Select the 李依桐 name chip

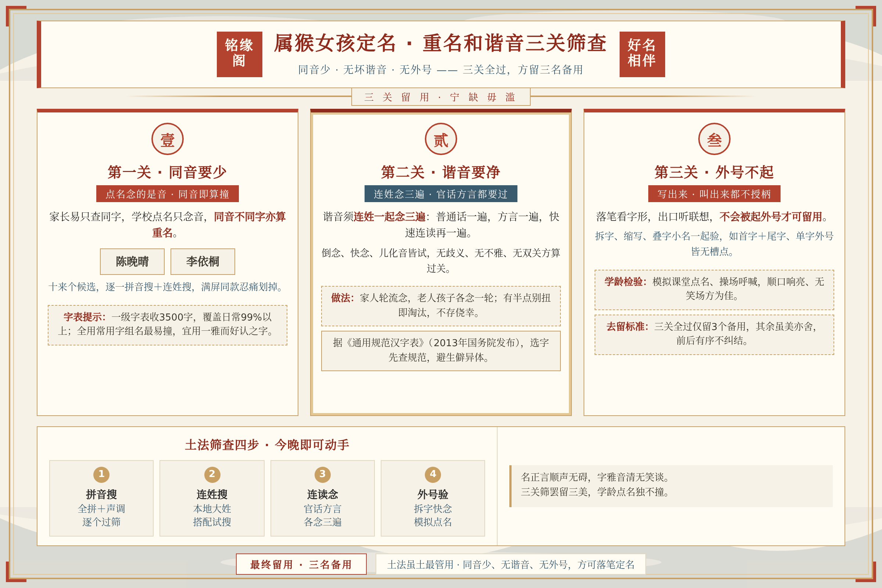click(202, 261)
